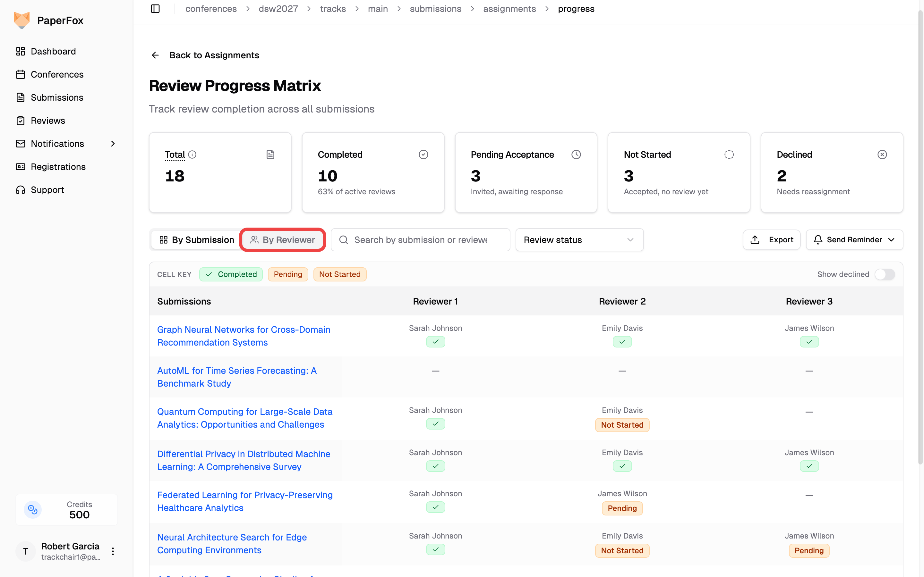This screenshot has height=577, width=924.
Task: Open user menu three-dot icon
Action: coord(113,551)
